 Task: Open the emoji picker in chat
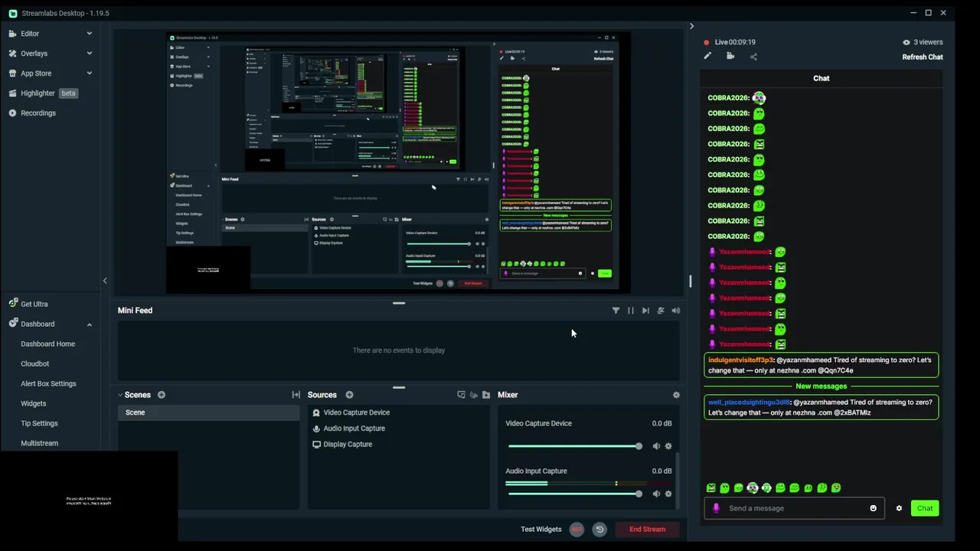[873, 508]
